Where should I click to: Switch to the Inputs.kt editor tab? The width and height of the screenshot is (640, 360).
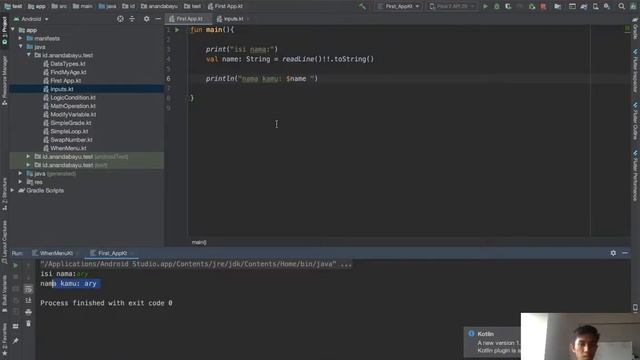tap(233, 19)
